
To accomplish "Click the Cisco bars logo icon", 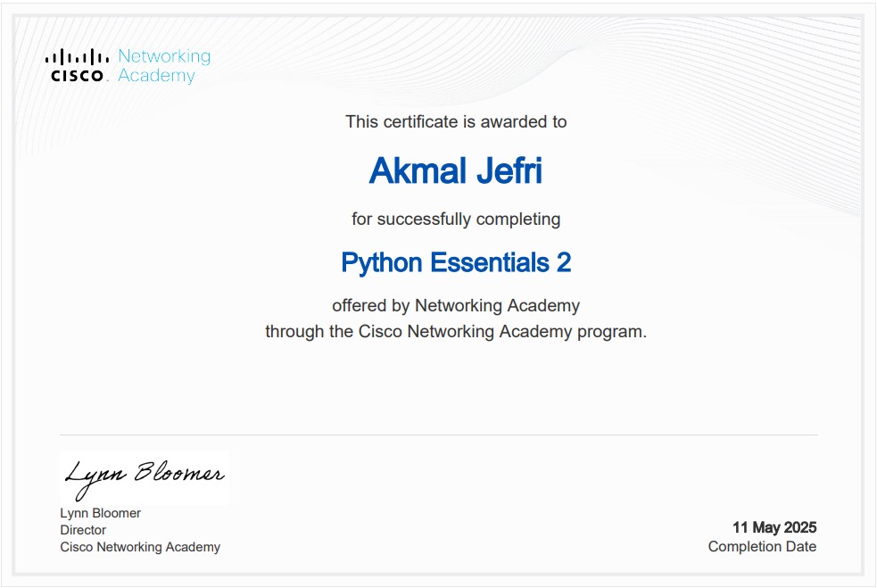I will (77, 65).
